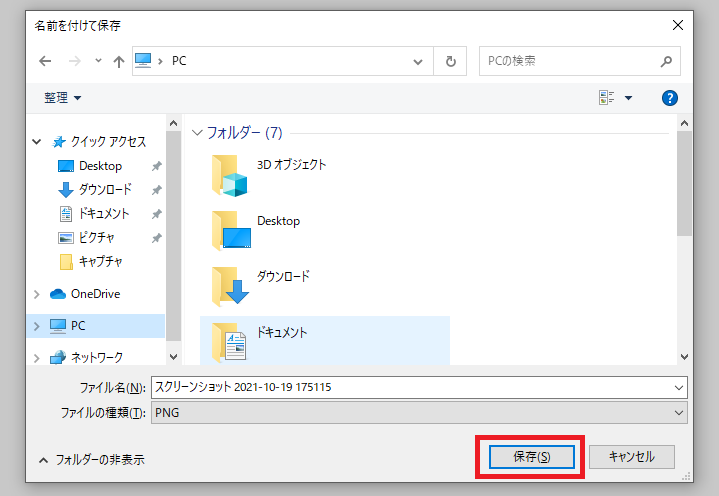Click the キャンセル button
Image resolution: width=719 pixels, height=496 pixels.
pos(631,457)
